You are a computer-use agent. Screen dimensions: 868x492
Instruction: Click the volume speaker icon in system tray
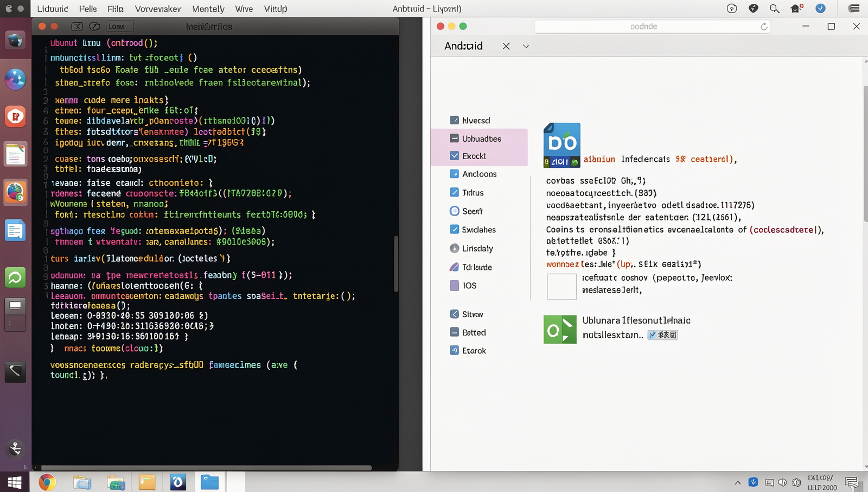[x=782, y=482]
